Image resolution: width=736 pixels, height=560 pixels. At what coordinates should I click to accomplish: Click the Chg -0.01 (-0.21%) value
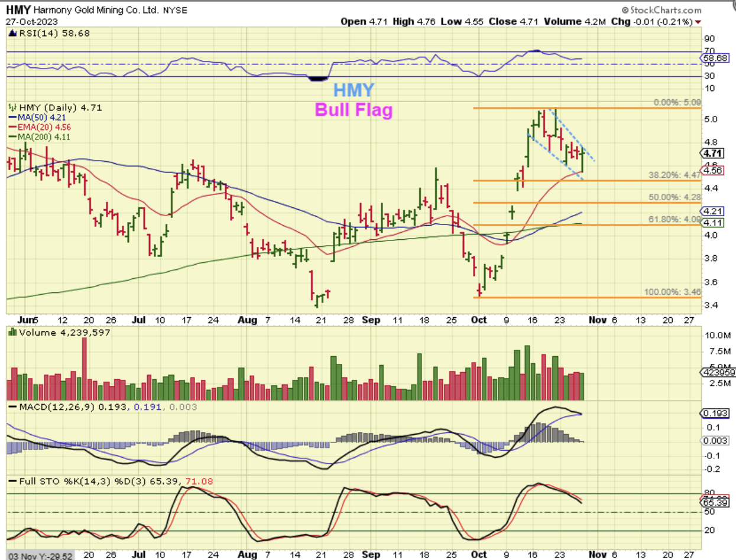pyautogui.click(x=652, y=21)
